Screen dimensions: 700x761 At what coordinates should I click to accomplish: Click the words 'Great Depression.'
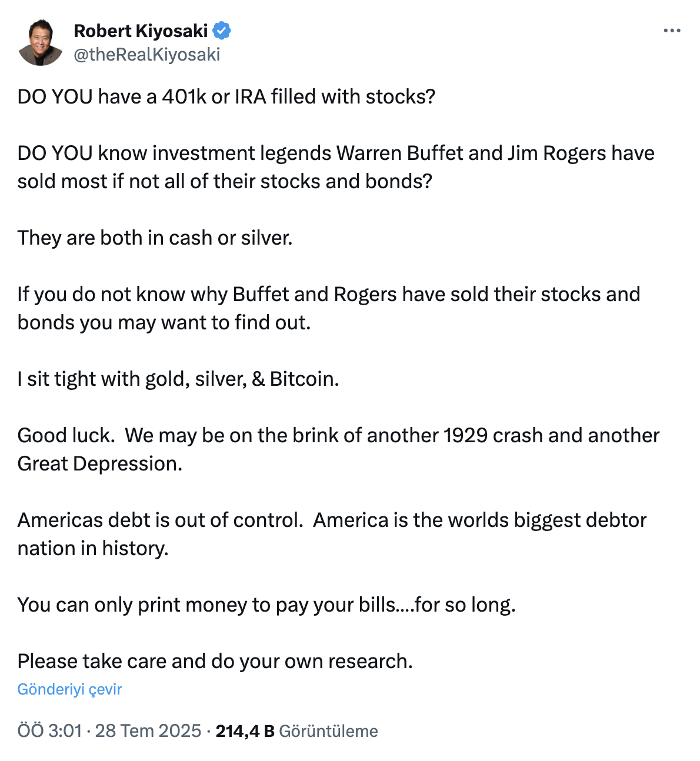(x=100, y=463)
